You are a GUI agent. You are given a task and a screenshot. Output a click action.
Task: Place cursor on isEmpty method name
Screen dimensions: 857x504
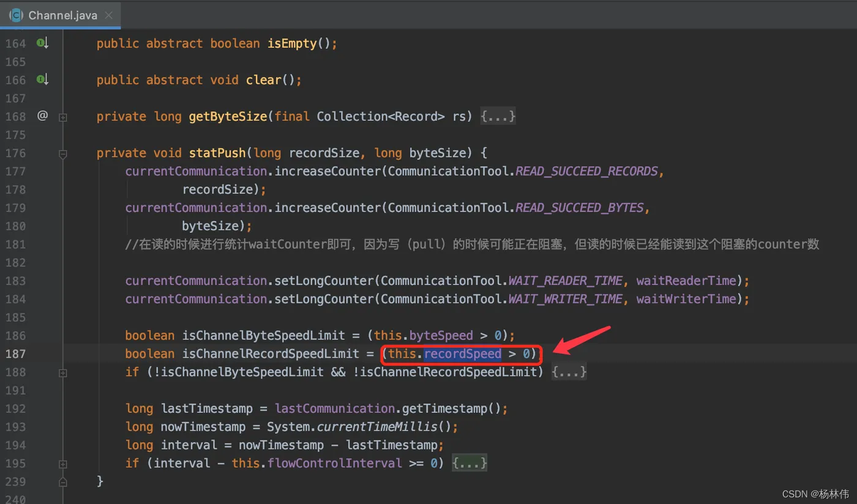coord(292,43)
